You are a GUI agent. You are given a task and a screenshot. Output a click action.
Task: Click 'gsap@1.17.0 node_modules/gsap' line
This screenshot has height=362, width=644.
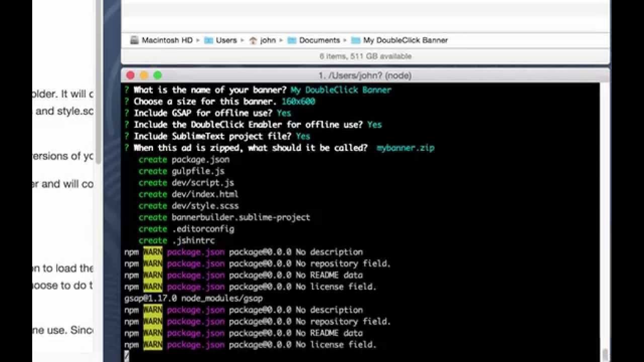[x=194, y=298]
